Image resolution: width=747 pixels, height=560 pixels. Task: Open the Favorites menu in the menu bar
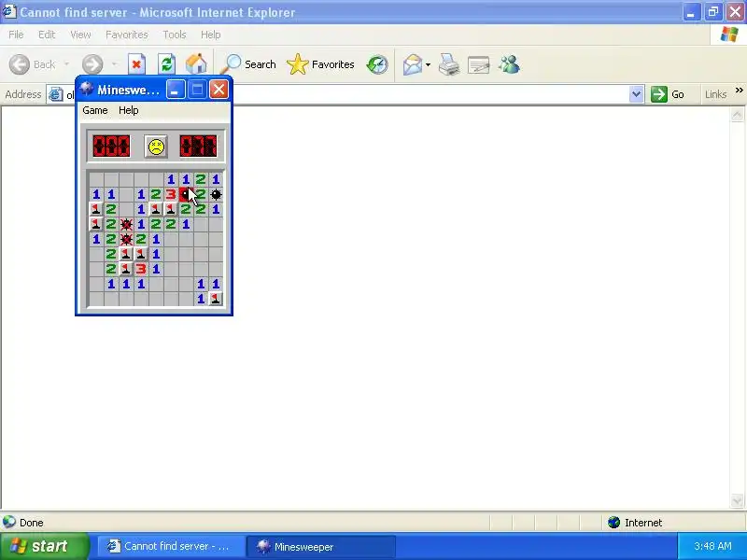click(127, 35)
